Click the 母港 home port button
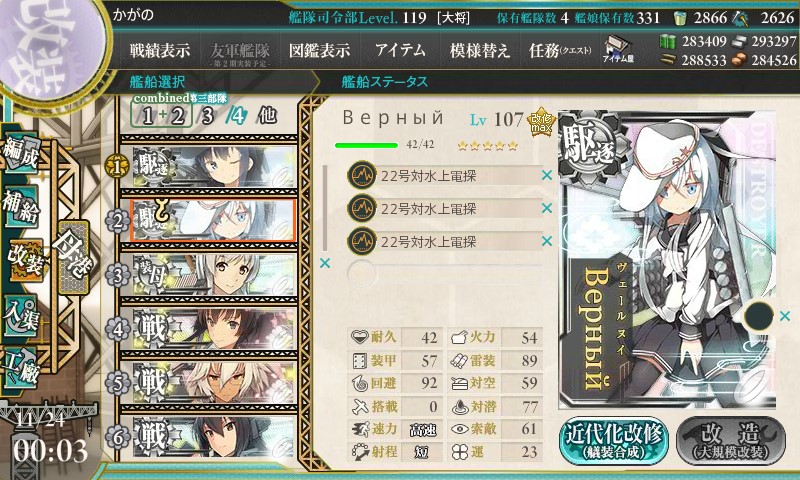The width and height of the screenshot is (800, 480). pos(74,258)
